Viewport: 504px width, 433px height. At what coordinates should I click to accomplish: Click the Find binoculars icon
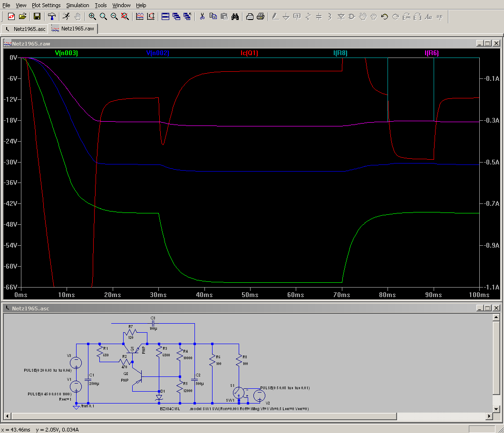click(235, 16)
